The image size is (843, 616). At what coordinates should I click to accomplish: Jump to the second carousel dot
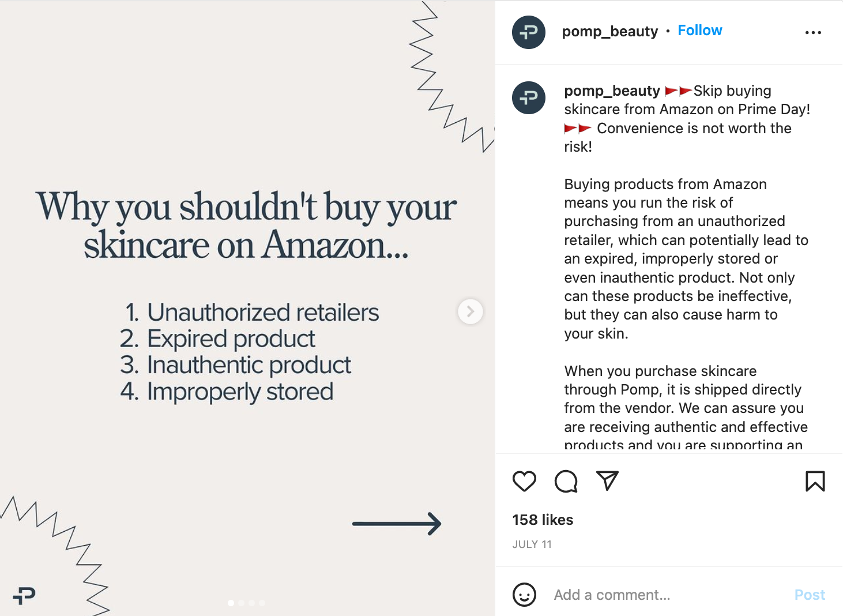(x=242, y=603)
